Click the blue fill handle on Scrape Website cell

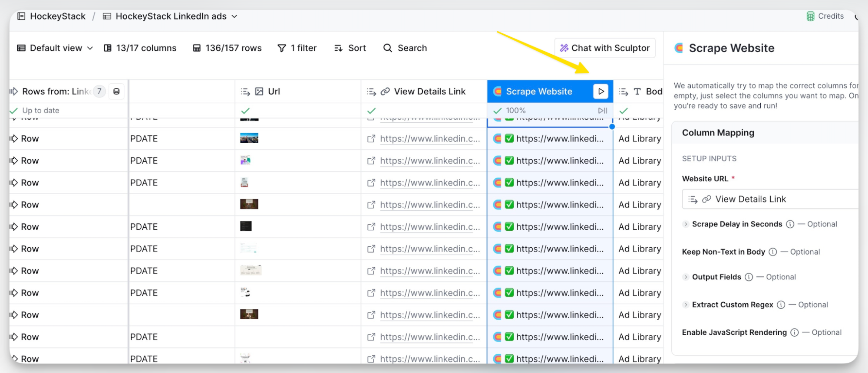612,127
